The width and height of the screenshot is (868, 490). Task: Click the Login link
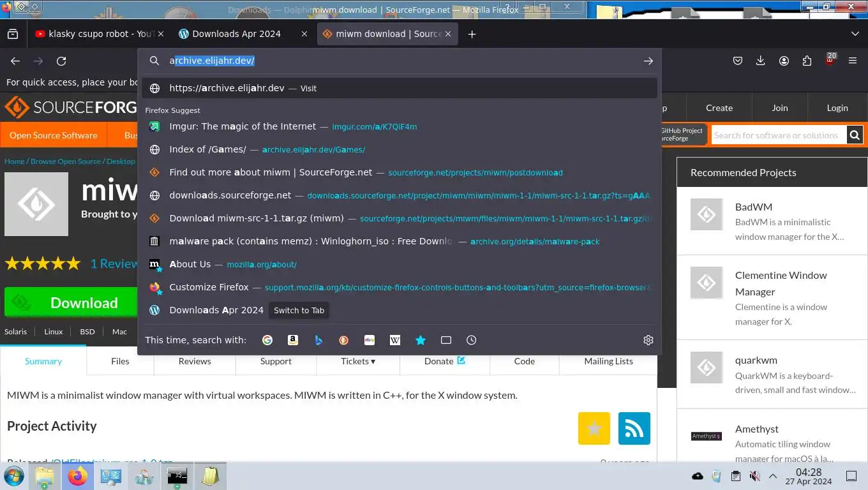(x=837, y=108)
